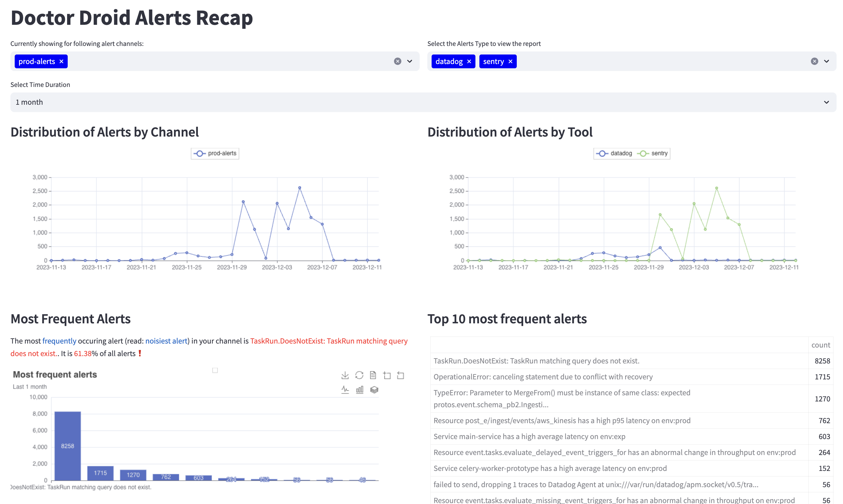
Task: Switch the chart to stacked view
Action: 374,389
